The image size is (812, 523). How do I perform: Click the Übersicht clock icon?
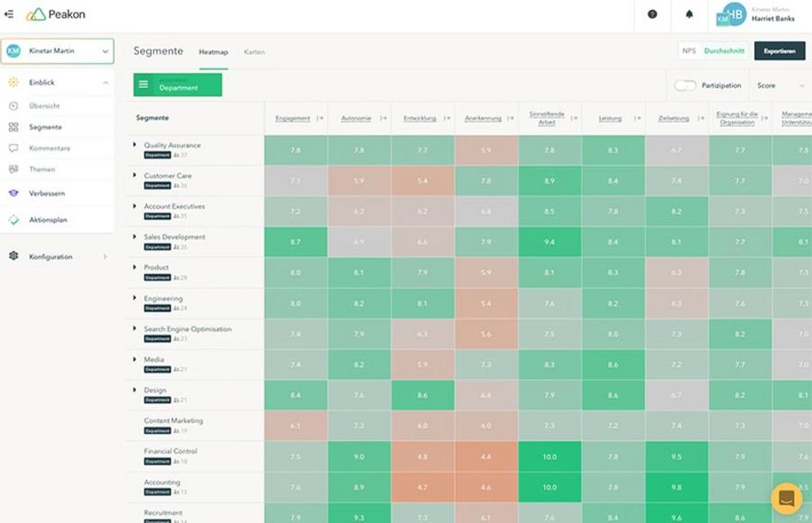(x=14, y=106)
